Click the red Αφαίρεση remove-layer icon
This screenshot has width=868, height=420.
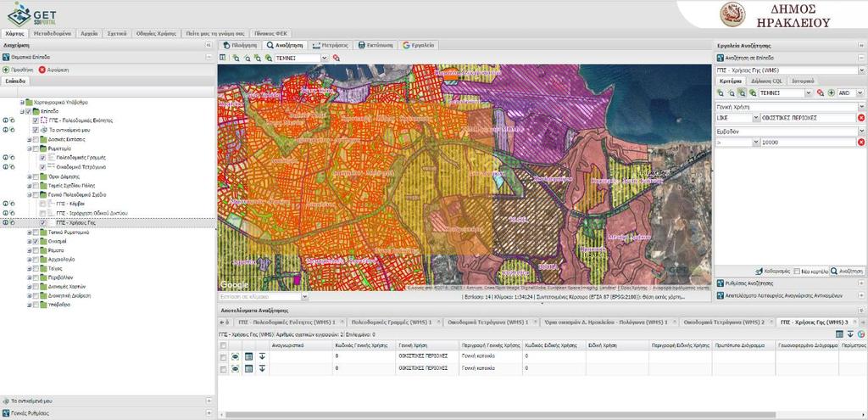point(42,70)
